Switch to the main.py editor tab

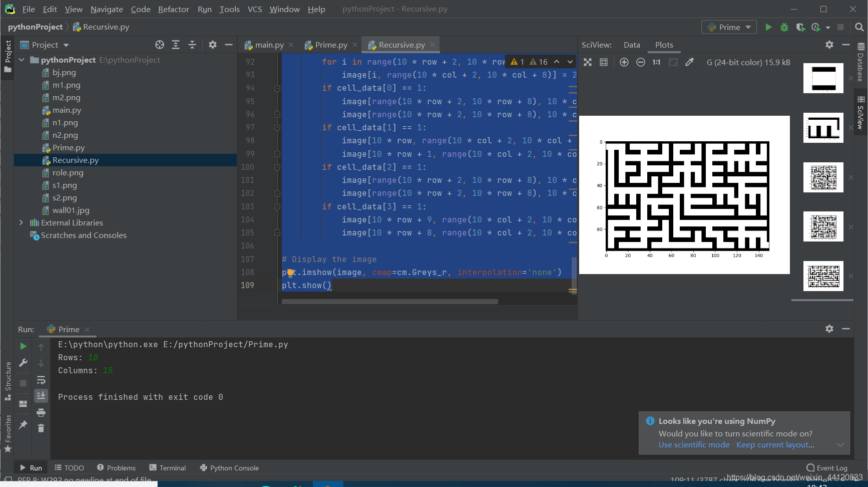point(269,45)
